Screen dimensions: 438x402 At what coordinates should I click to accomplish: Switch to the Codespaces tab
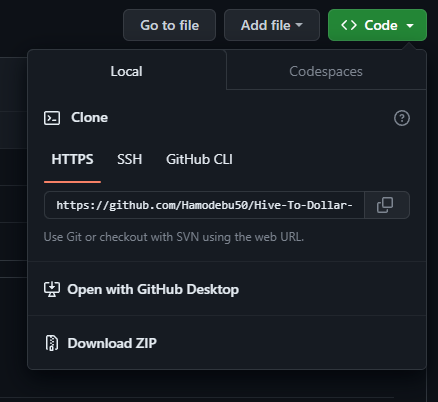pos(326,71)
